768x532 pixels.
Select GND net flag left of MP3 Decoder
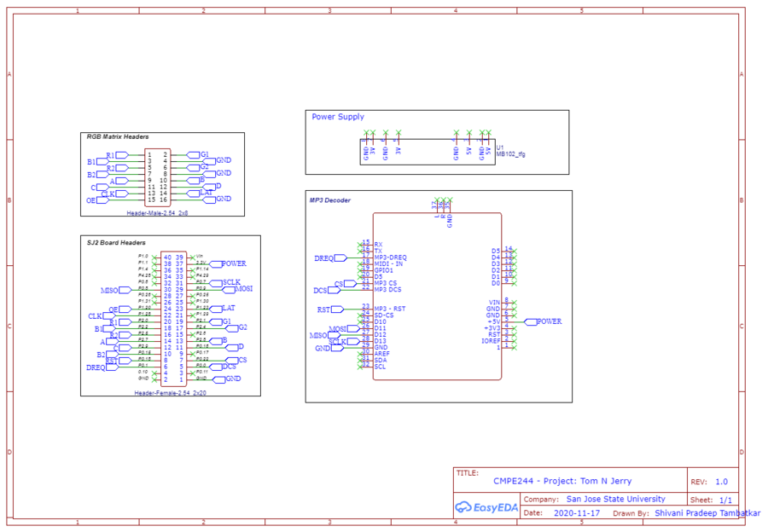pos(329,349)
